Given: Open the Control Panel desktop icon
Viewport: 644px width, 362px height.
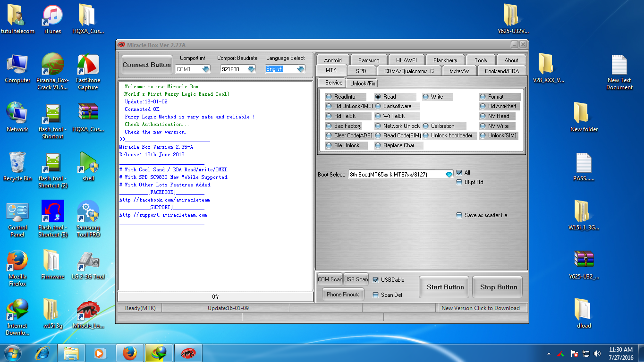Looking at the screenshot, I should pyautogui.click(x=17, y=219).
